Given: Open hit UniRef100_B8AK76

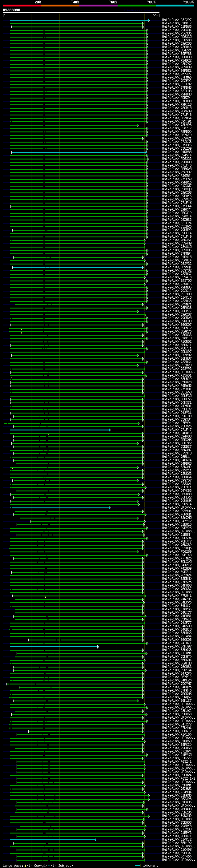Looking at the screenshot, I should tap(177, 331).
